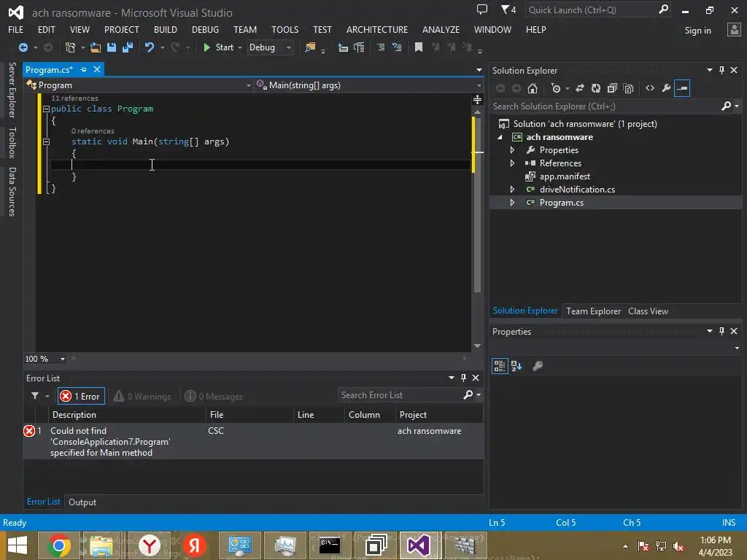Viewport: 747px width, 560px height.
Task: Click the New Project toolbar icon
Action: [70, 47]
